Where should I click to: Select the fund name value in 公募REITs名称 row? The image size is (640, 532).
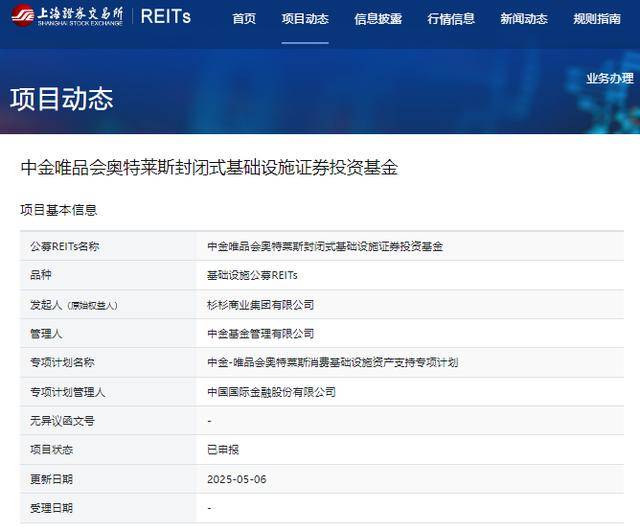pyautogui.click(x=324, y=246)
